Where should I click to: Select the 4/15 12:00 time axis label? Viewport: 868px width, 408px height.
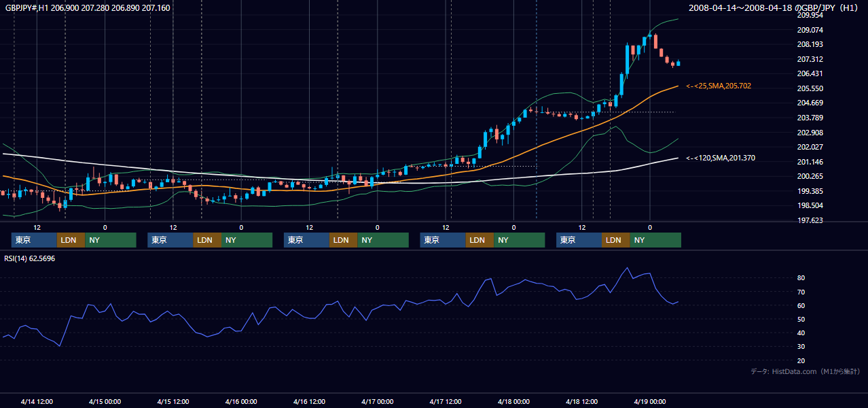(x=173, y=401)
